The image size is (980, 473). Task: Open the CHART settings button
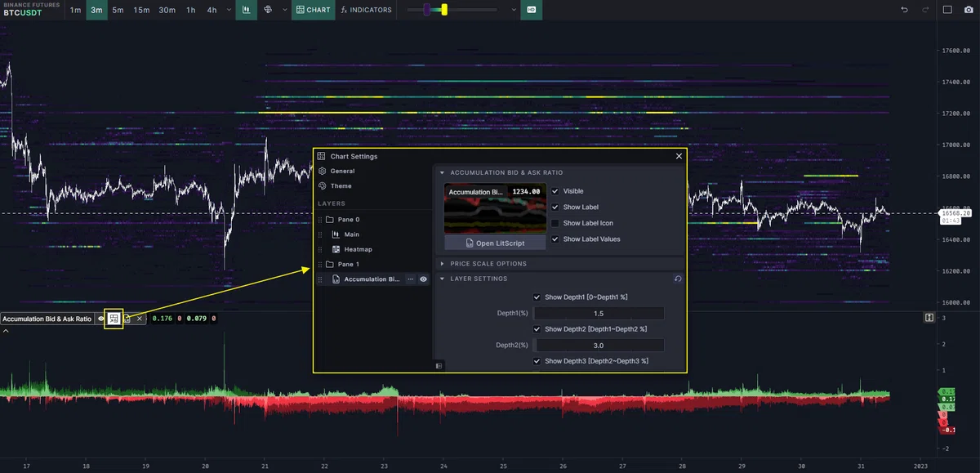coord(314,10)
